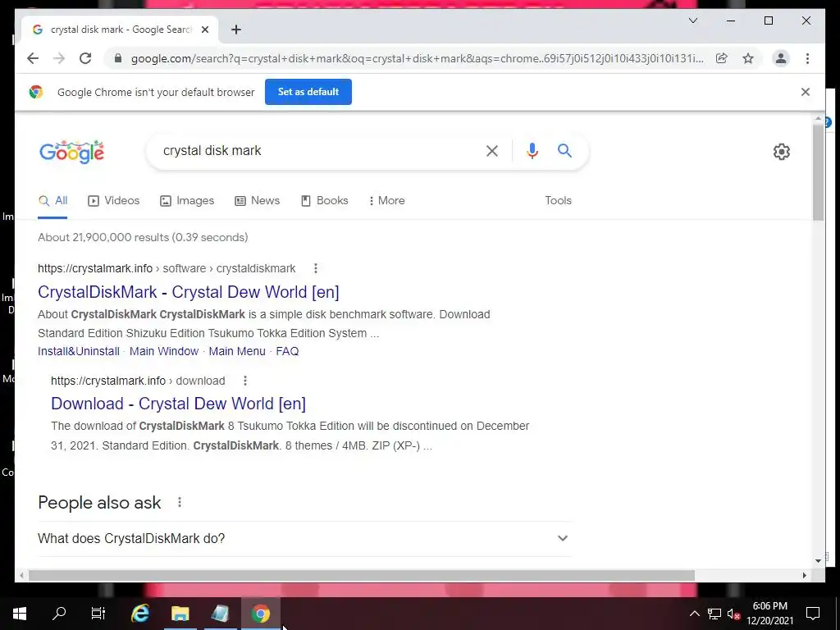Open CrystalDiskMark - Crystal Dew World link
Image resolution: width=840 pixels, height=630 pixels.
click(189, 292)
